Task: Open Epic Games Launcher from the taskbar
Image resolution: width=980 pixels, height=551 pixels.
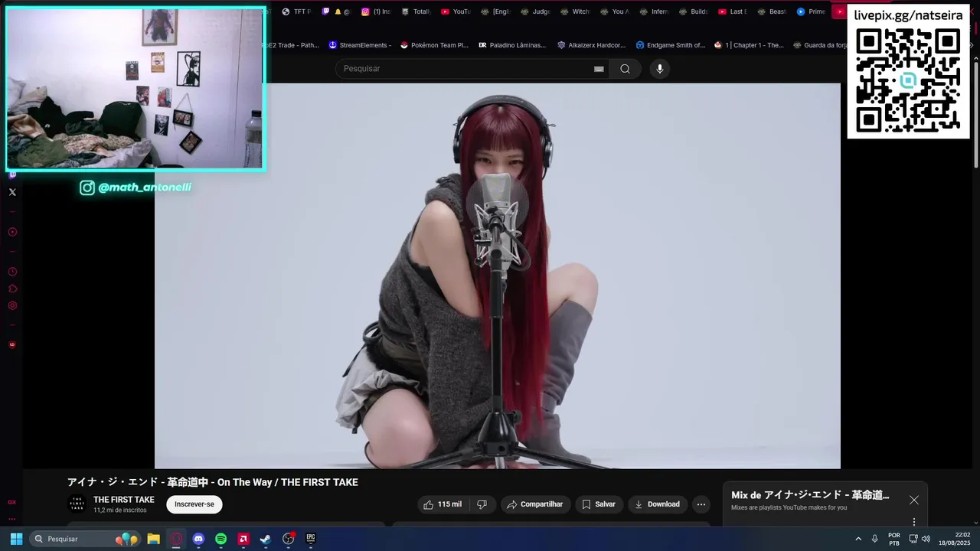Action: click(x=311, y=539)
